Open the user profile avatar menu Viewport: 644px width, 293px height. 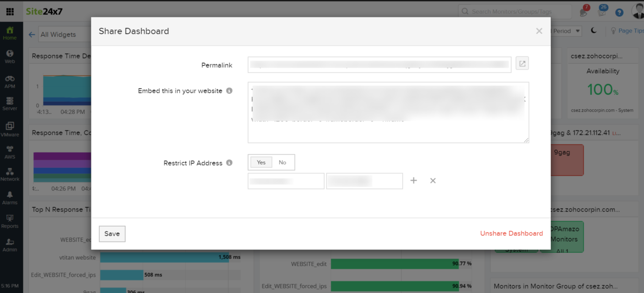pos(637,12)
